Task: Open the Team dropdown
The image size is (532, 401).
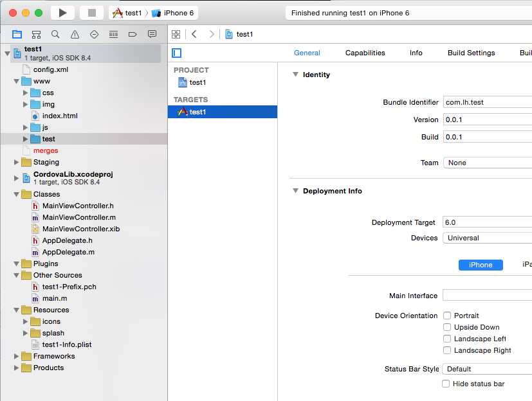Action: click(x=488, y=163)
